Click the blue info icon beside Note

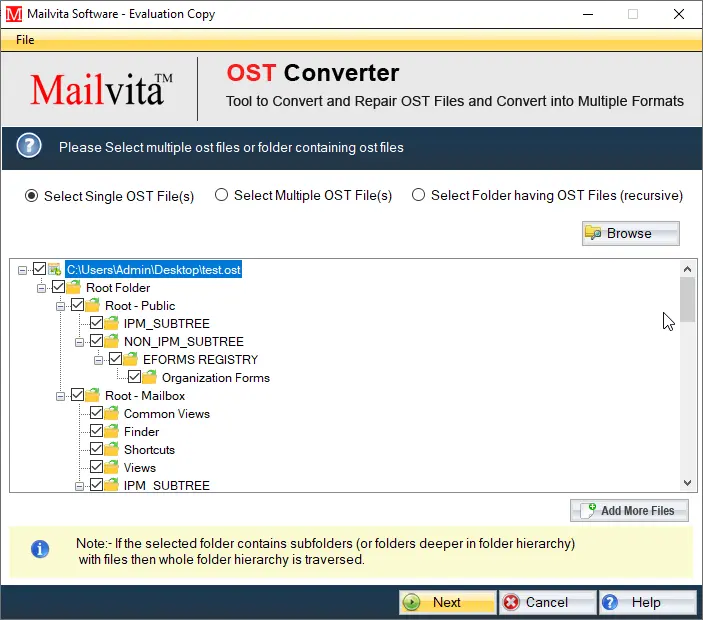40,549
